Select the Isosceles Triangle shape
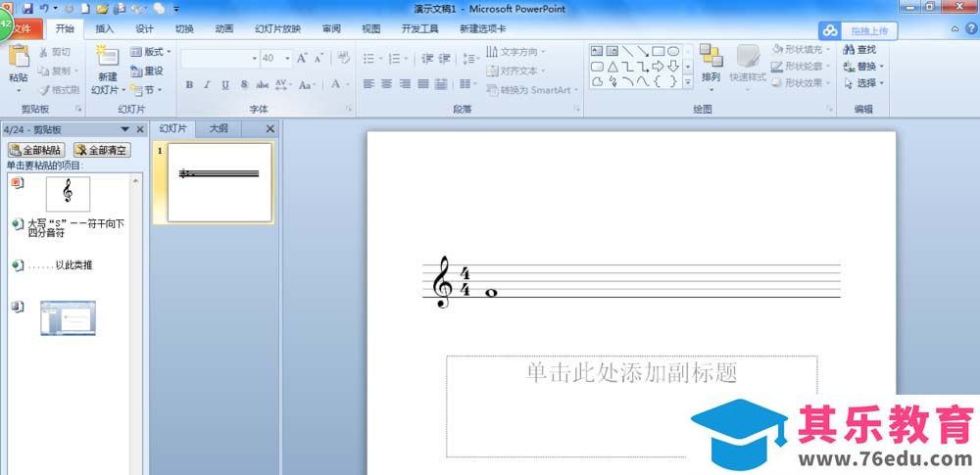Image resolution: width=980 pixels, height=475 pixels. pyautogui.click(x=612, y=67)
